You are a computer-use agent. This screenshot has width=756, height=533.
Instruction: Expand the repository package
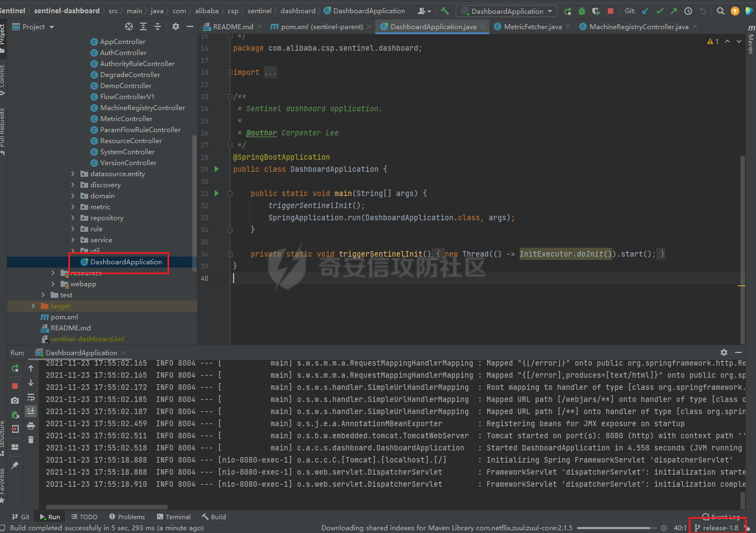pyautogui.click(x=73, y=217)
